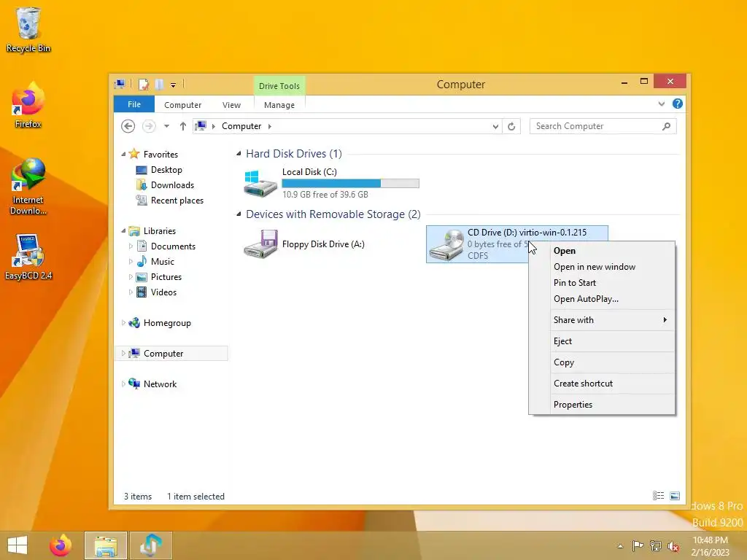This screenshot has height=560, width=747.
Task: Select the Floppy Disk Drive (A:) icon
Action: (260, 244)
